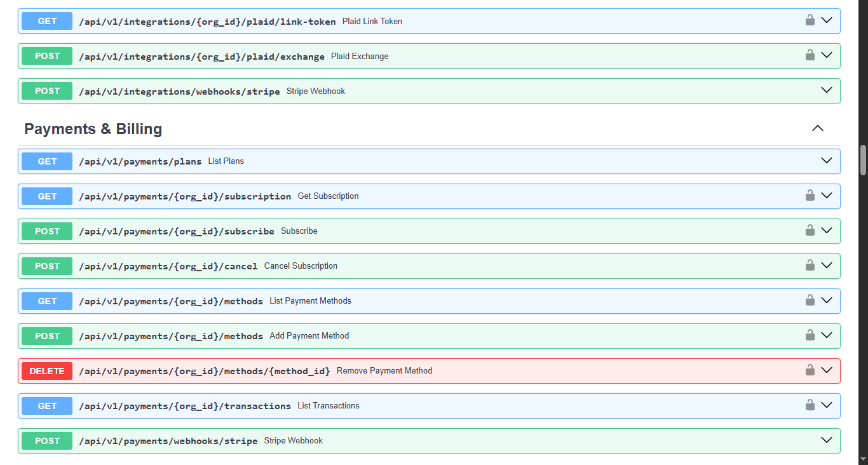The image size is (868, 465).
Task: Click 'List Transactions' summary text
Action: point(329,405)
